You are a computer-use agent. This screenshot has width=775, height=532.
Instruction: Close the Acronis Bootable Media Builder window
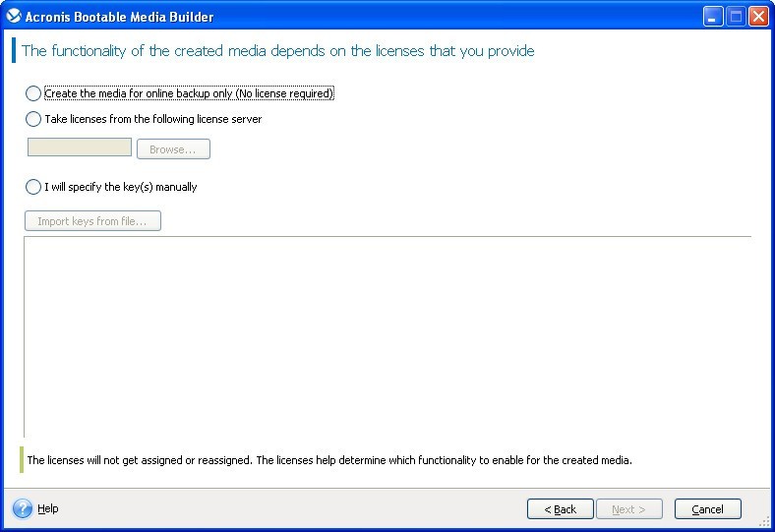758,17
